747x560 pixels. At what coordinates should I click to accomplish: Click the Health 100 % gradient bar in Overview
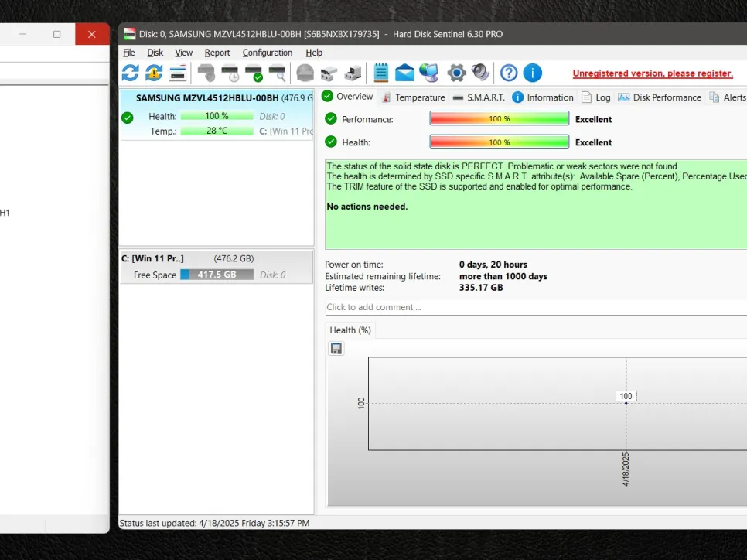point(500,142)
